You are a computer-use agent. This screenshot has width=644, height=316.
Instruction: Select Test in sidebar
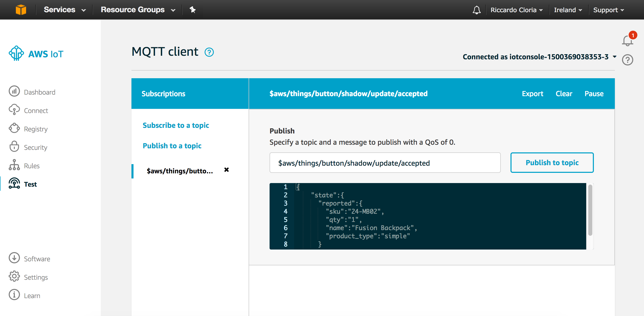click(x=30, y=184)
